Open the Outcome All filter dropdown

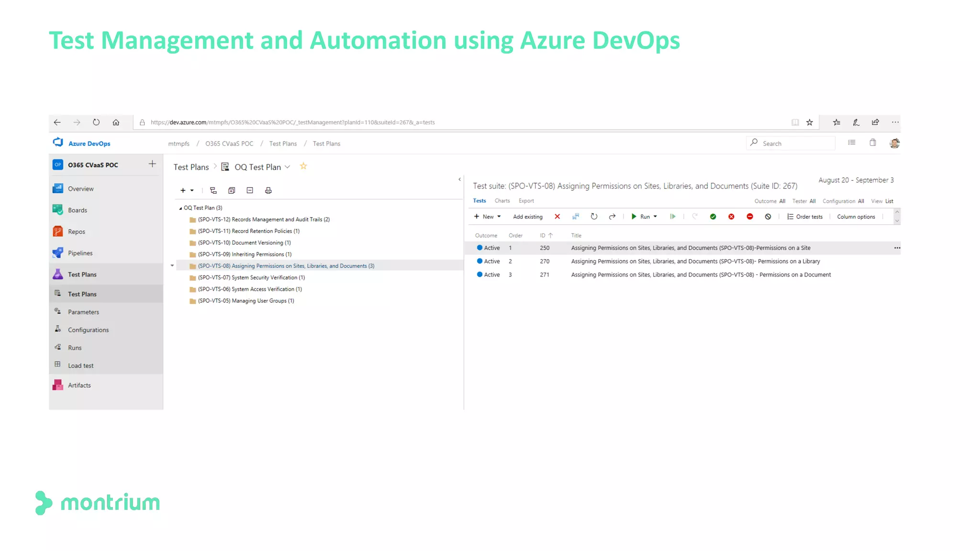pyautogui.click(x=770, y=201)
